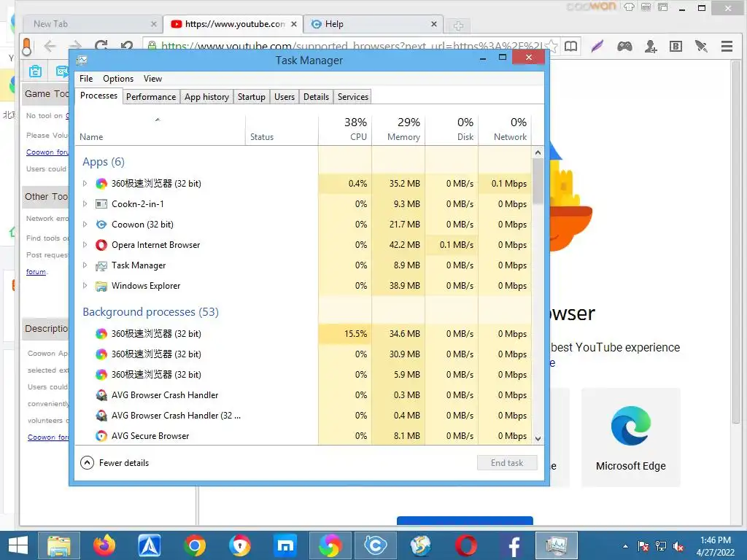Open the File menu in Task Manager
747x560 pixels.
pos(86,79)
